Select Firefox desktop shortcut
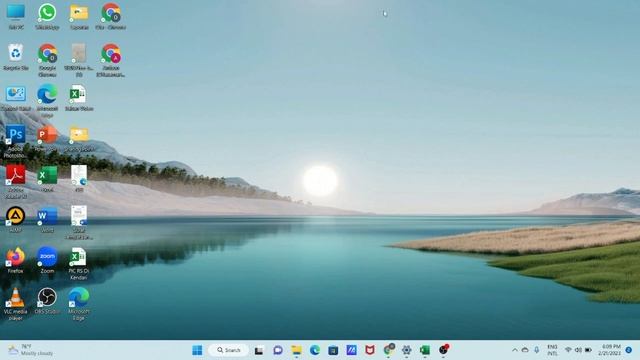Image resolution: width=640 pixels, height=360 pixels. click(16, 260)
